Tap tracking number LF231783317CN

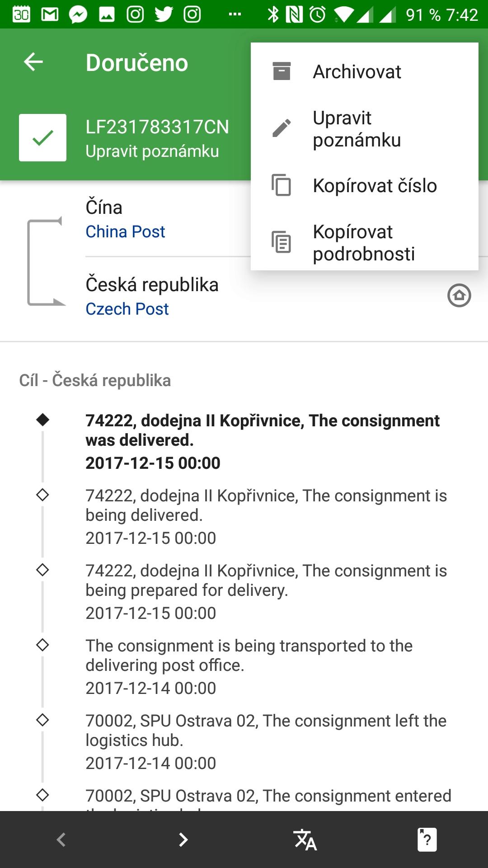[x=157, y=127]
